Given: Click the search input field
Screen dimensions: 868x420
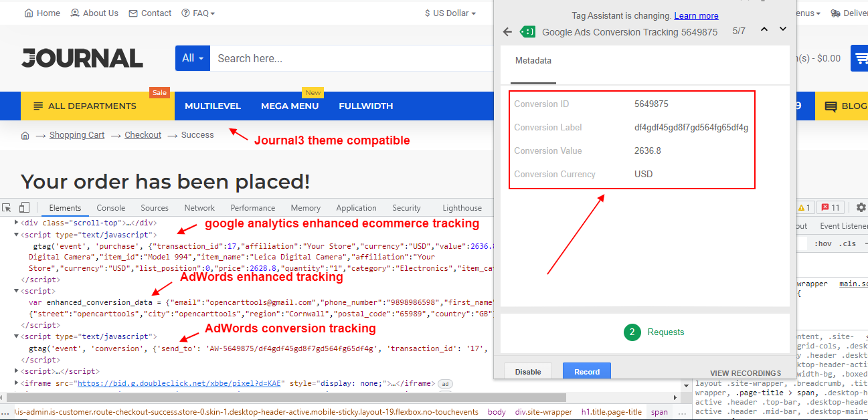Looking at the screenshot, I should coord(352,58).
